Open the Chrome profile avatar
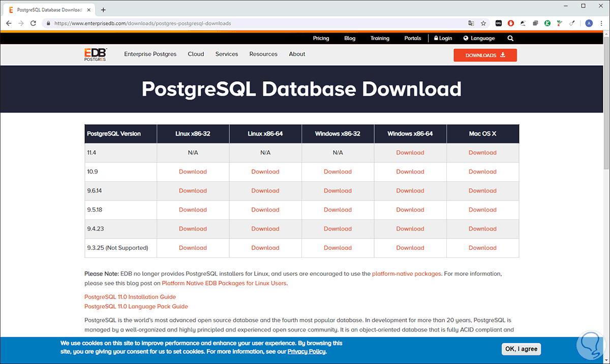This screenshot has height=364, width=610. [589, 23]
